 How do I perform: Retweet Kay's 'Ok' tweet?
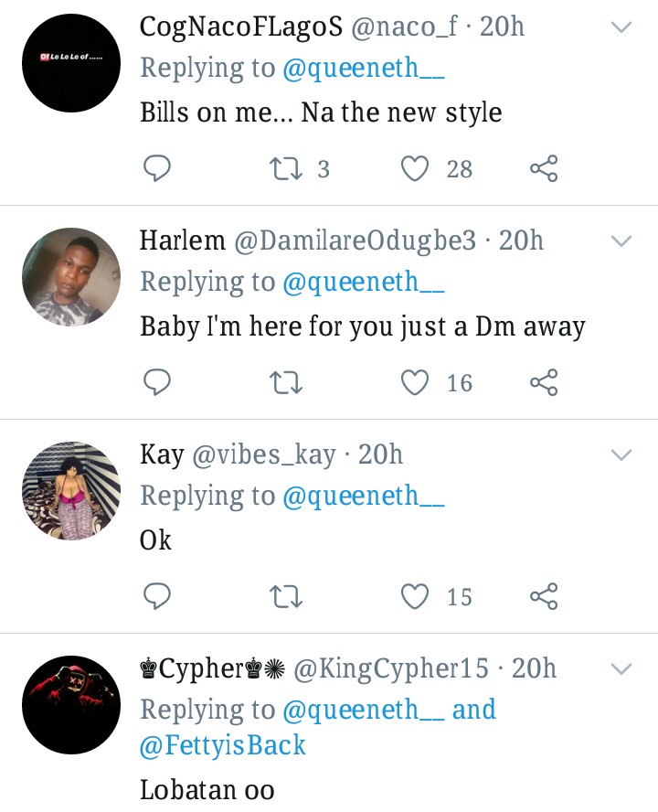286,597
